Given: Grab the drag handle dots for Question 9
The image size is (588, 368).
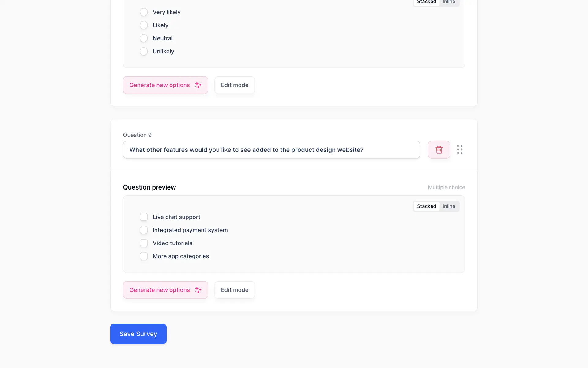Looking at the screenshot, I should 459,150.
